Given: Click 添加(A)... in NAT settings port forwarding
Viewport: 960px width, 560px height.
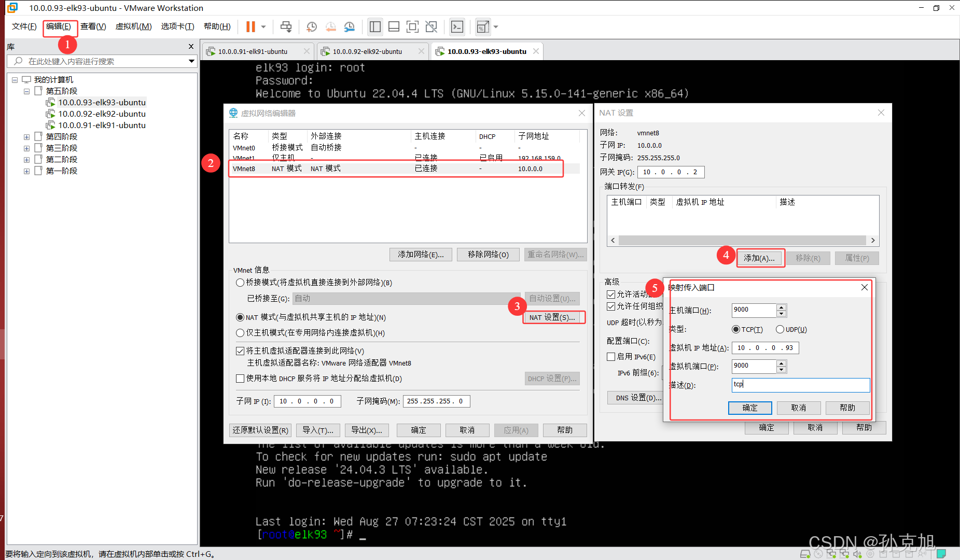Looking at the screenshot, I should tap(759, 258).
